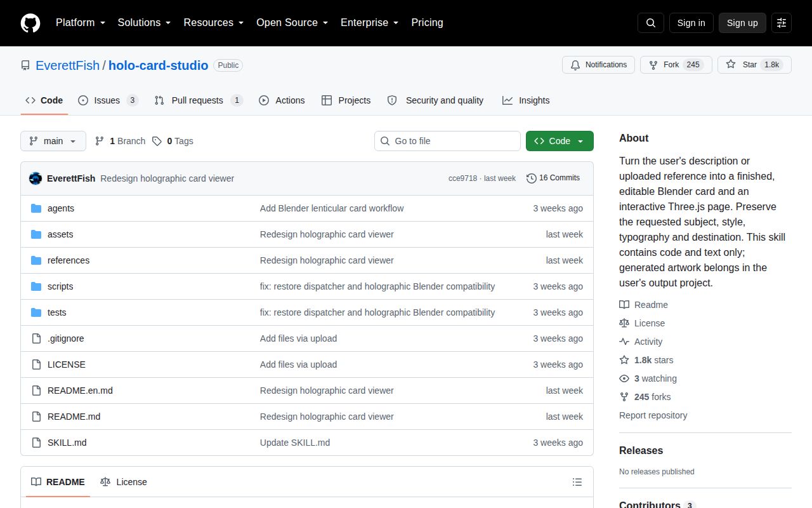
Task: Click the assets folder icon
Action: tap(36, 234)
